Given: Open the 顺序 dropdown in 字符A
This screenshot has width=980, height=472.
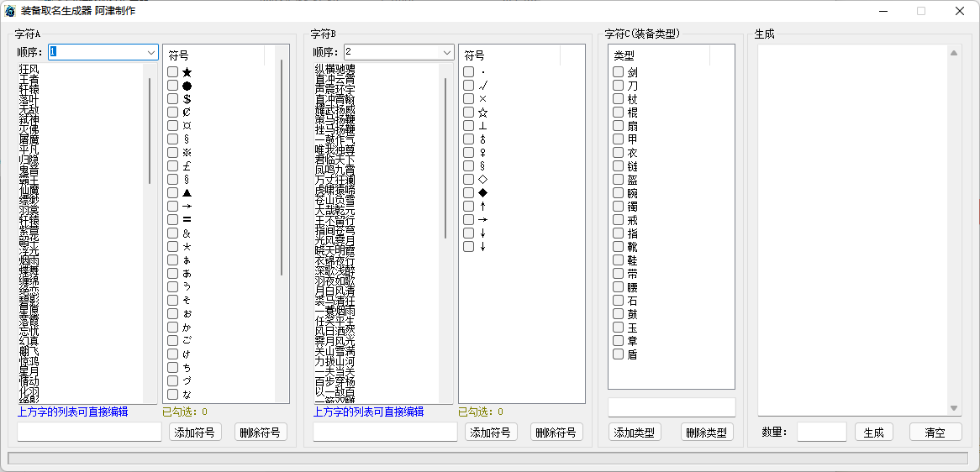Looking at the screenshot, I should point(151,52).
